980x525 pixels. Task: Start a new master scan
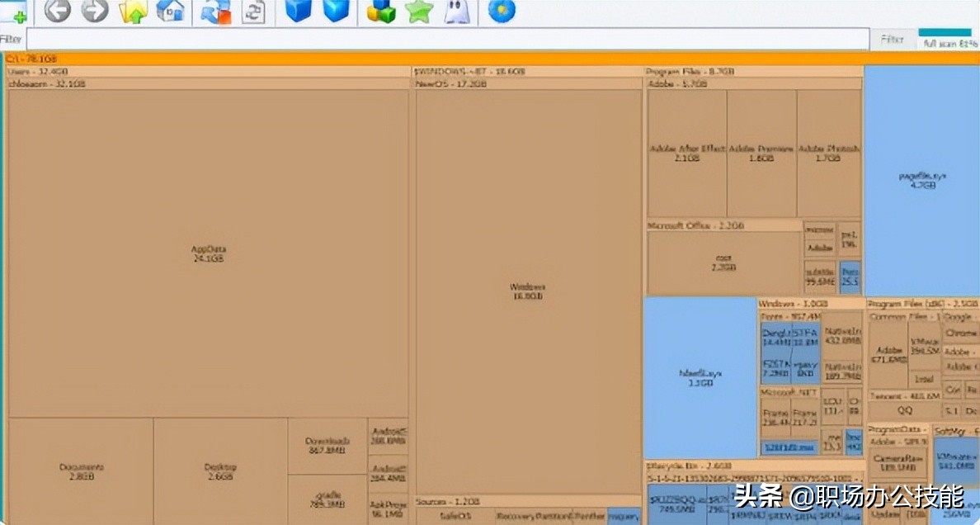point(216,11)
